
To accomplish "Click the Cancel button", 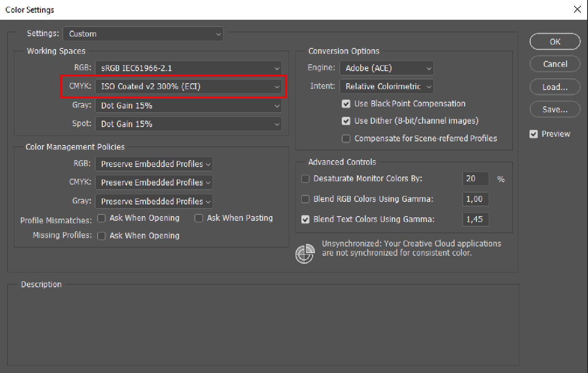I will (x=555, y=64).
